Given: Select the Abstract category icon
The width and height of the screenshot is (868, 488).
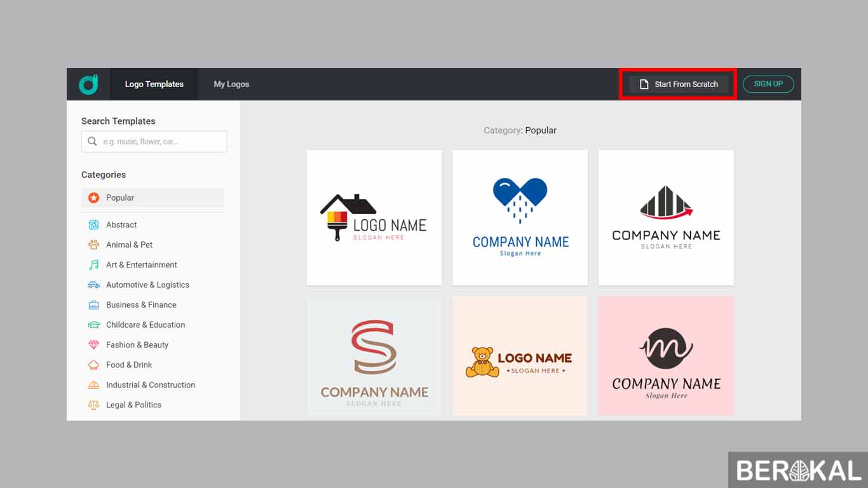Looking at the screenshot, I should click(94, 225).
